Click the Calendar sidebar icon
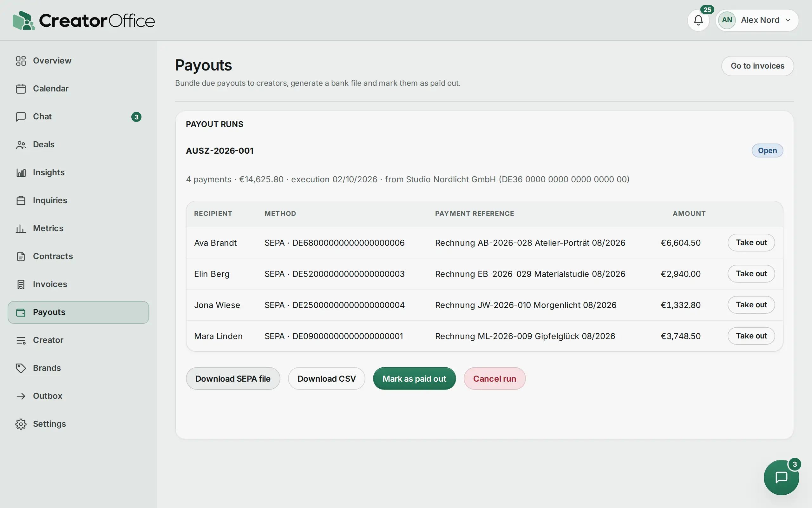 pos(21,89)
